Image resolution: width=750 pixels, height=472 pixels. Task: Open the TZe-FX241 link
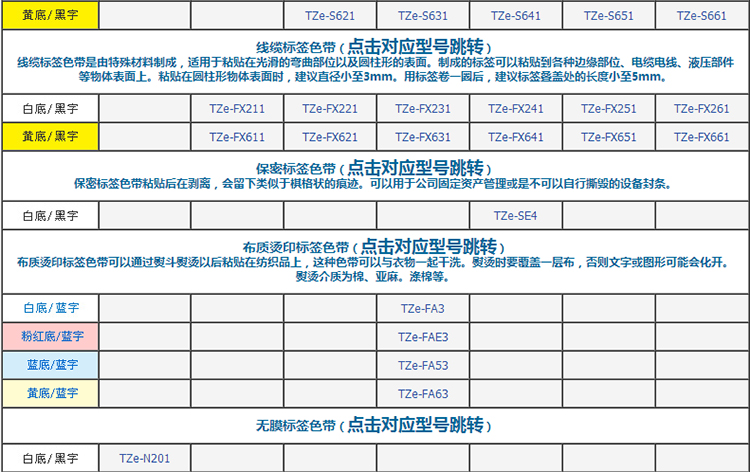coord(516,109)
